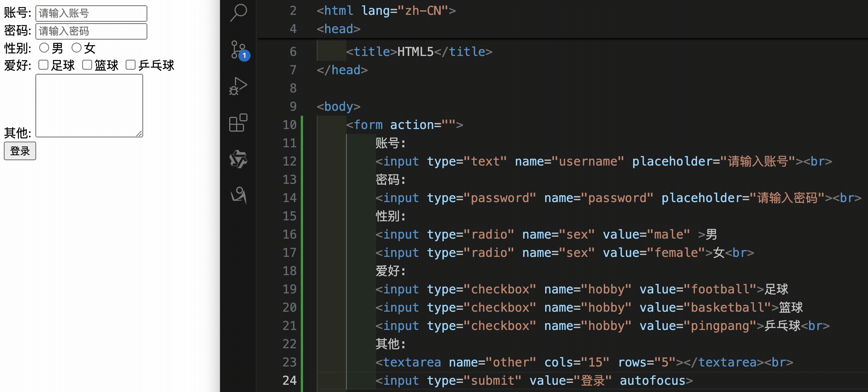Click line number 10 in the editor gutter

click(289, 125)
